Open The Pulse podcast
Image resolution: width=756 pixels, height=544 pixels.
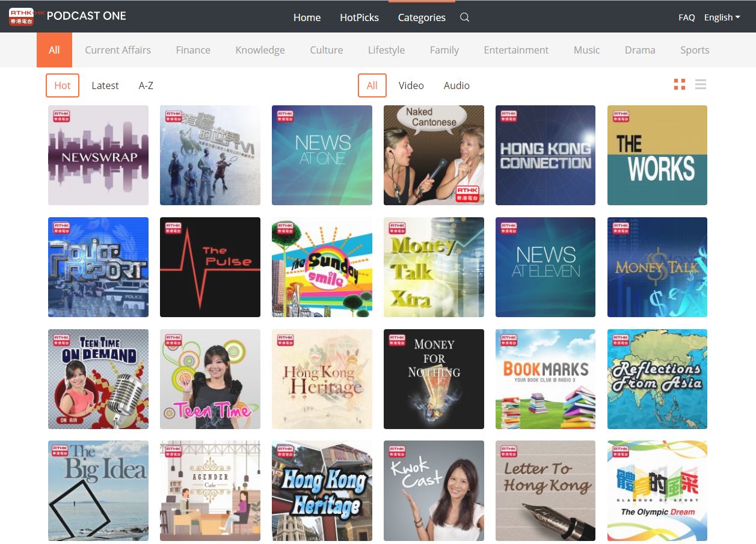coord(210,267)
